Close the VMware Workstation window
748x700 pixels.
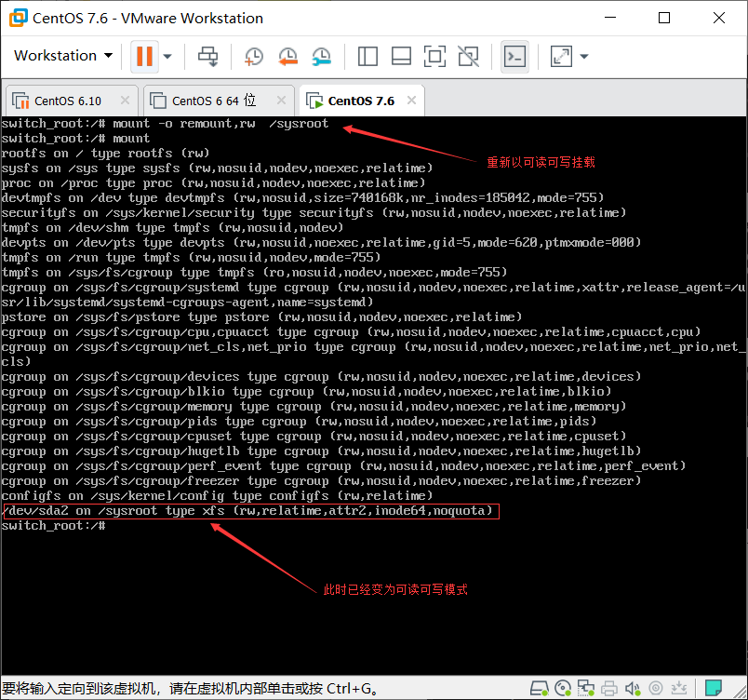click(719, 18)
